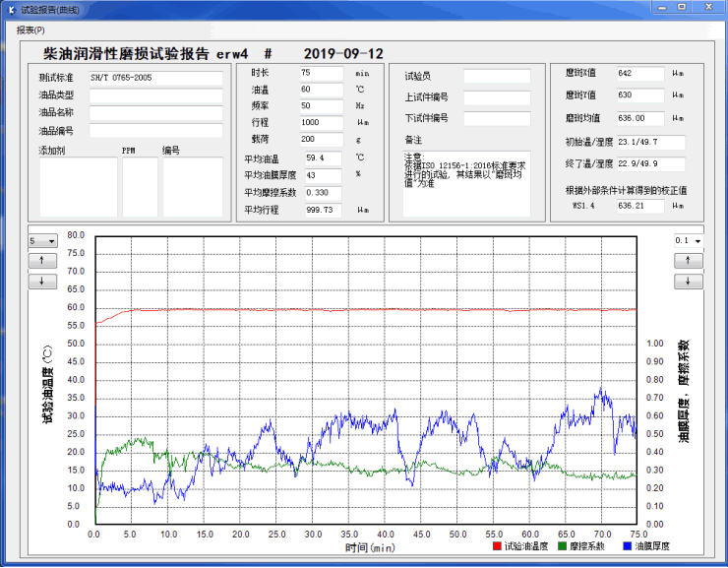Click the up arrow below the left-axis scale dropdown
Image resolution: width=728 pixels, height=568 pixels.
[42, 261]
